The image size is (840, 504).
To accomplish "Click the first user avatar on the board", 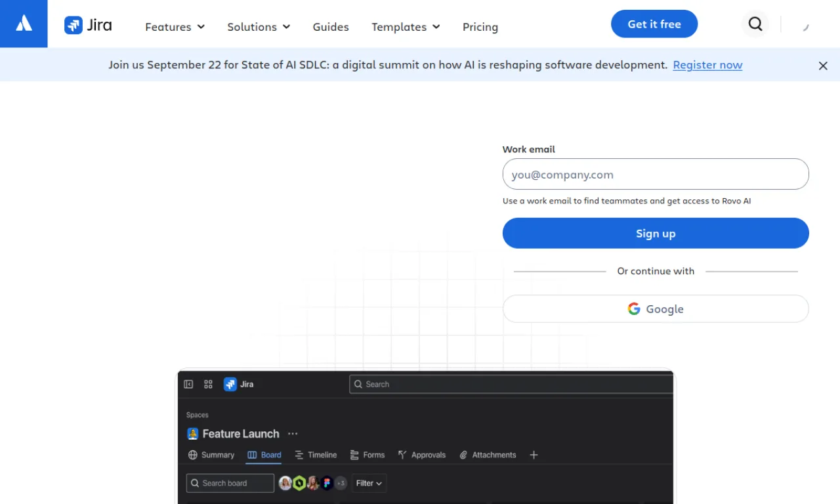I will 285,483.
